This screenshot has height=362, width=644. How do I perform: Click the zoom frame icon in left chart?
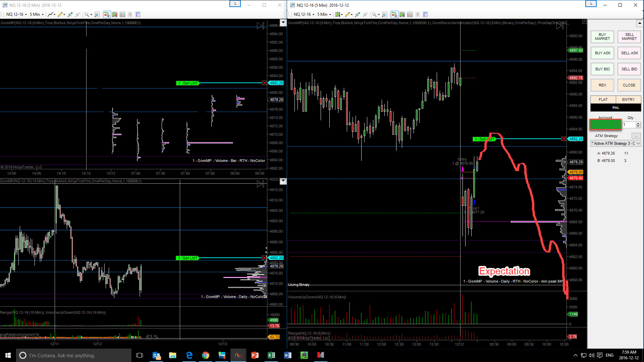(97, 14)
